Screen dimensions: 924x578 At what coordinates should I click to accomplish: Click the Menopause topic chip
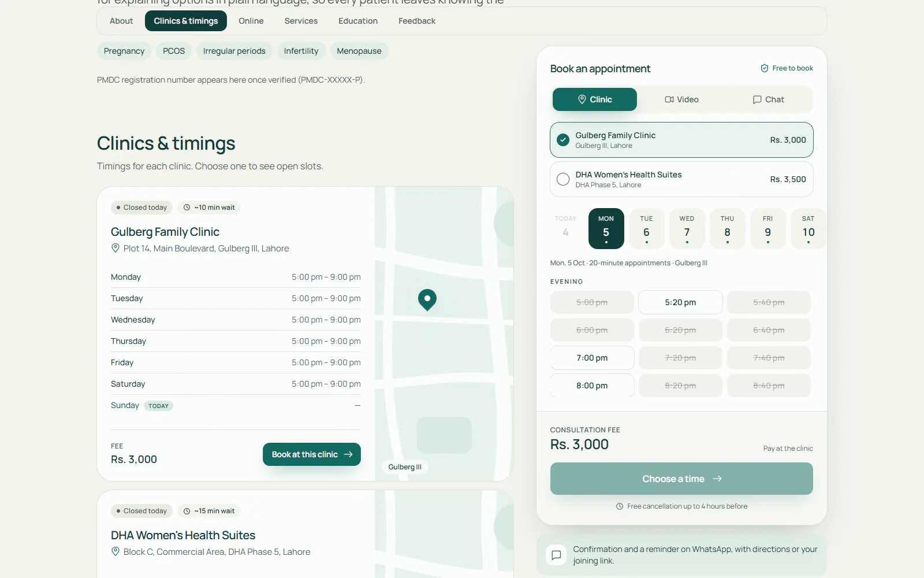[x=359, y=51]
